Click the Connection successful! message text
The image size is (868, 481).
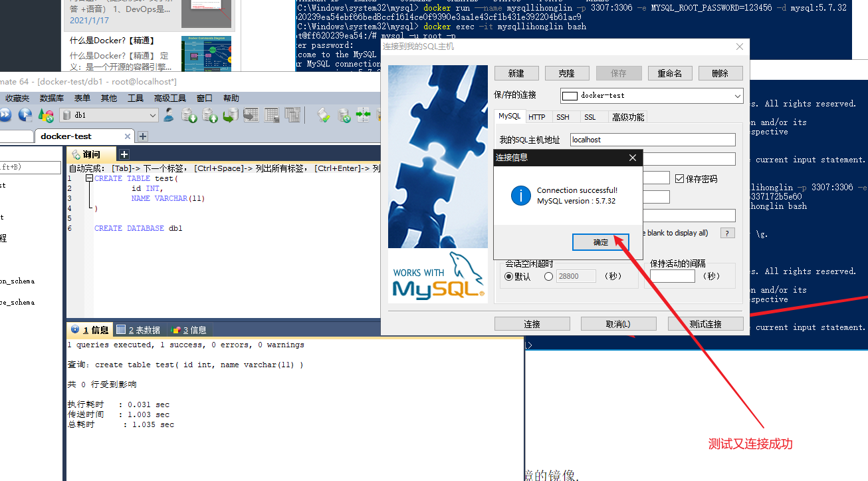tap(577, 190)
